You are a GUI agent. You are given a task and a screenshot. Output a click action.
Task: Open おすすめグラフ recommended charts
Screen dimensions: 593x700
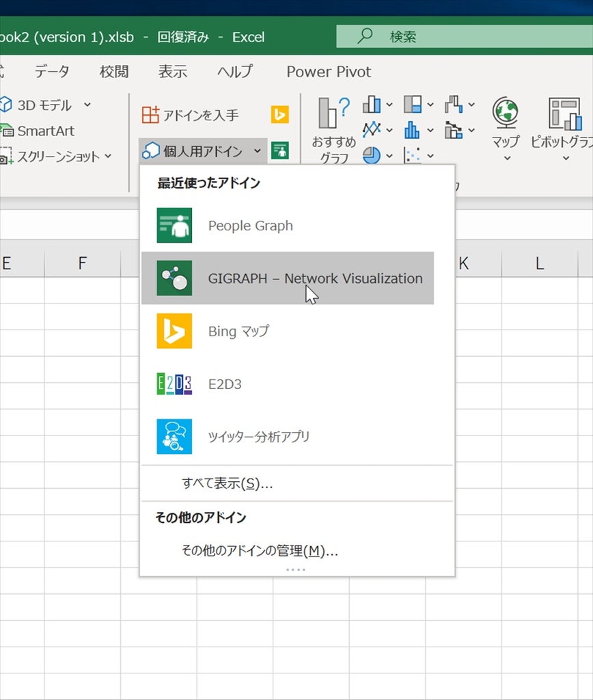pos(334,131)
